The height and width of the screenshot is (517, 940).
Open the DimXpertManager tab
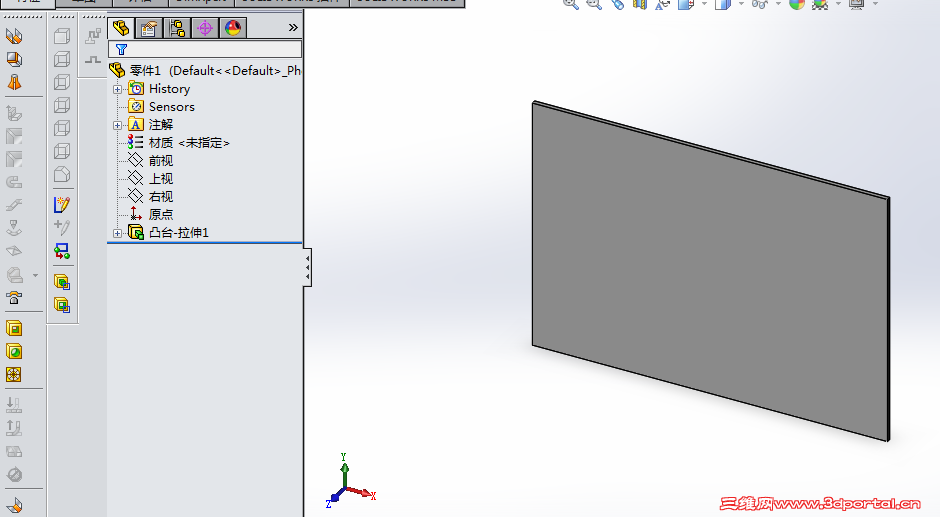click(x=205, y=28)
